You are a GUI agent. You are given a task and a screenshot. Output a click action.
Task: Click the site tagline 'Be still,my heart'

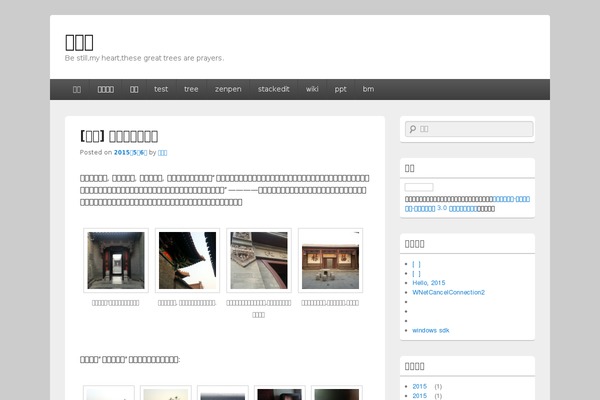tap(144, 58)
